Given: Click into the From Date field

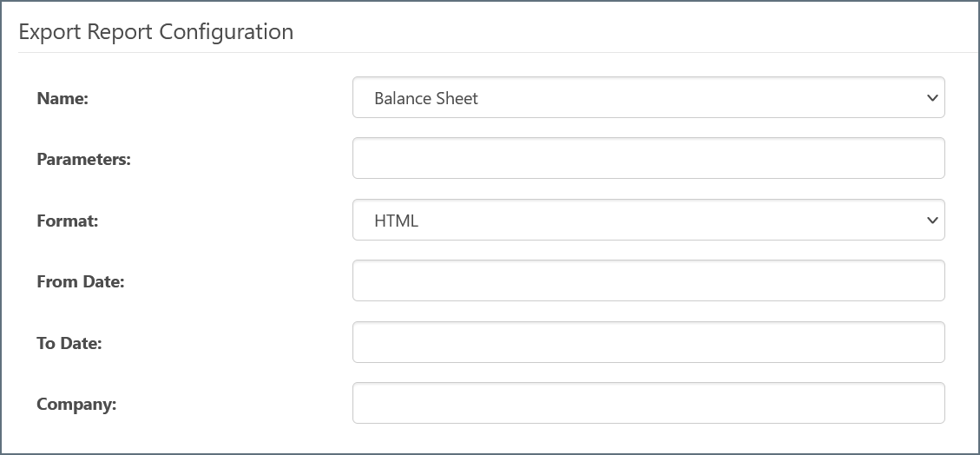Looking at the screenshot, I should pyautogui.click(x=648, y=281).
